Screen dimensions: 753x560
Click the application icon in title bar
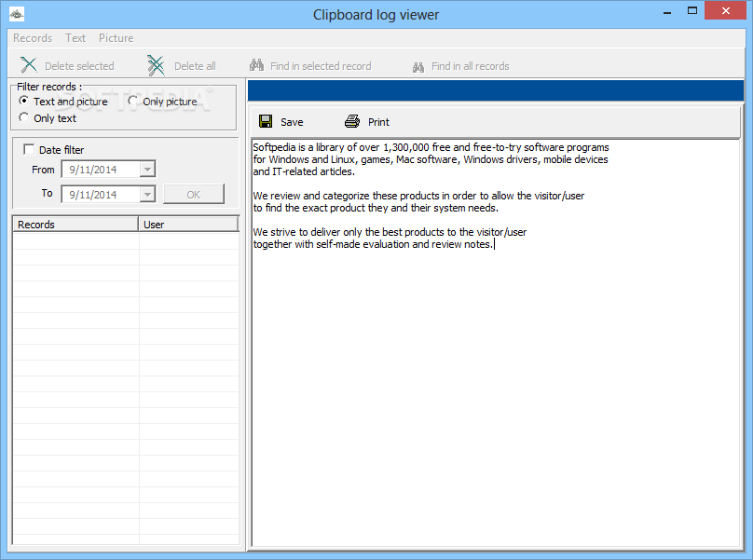(17, 14)
